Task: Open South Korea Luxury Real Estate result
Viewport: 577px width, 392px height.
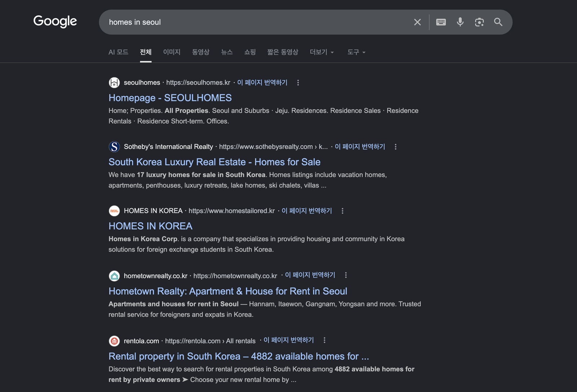Action: [215, 162]
